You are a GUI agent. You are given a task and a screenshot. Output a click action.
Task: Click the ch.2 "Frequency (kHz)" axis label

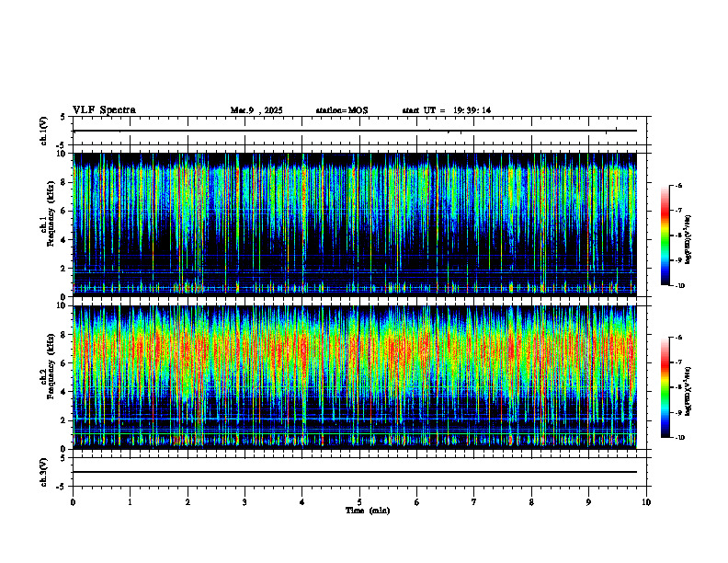[51, 365]
